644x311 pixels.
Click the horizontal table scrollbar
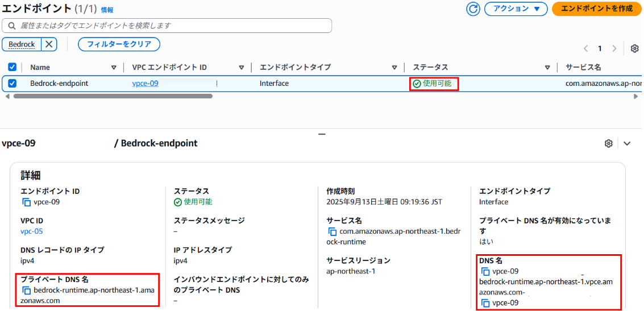pyautogui.click(x=113, y=96)
